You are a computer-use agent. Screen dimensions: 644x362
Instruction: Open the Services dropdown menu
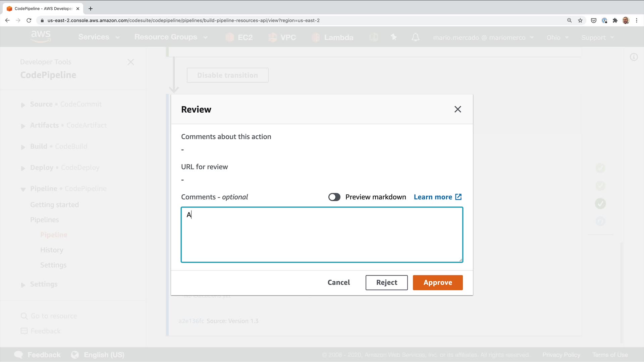coord(99,37)
